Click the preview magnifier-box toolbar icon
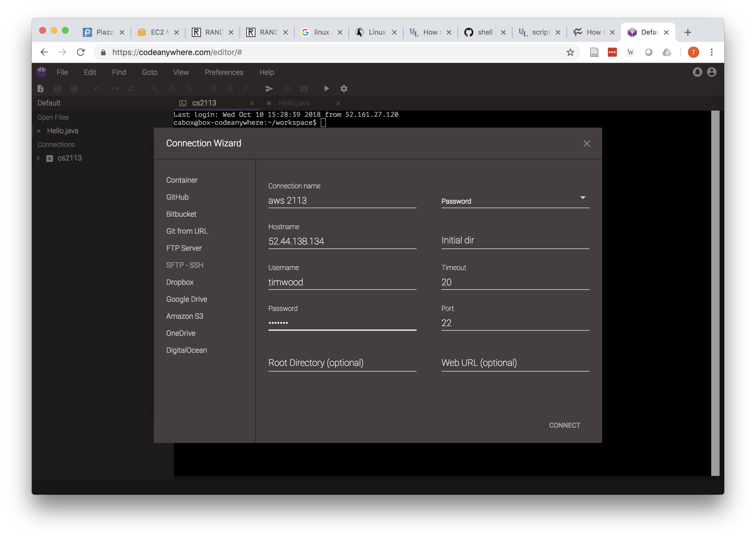This screenshot has width=756, height=540. [x=303, y=88]
